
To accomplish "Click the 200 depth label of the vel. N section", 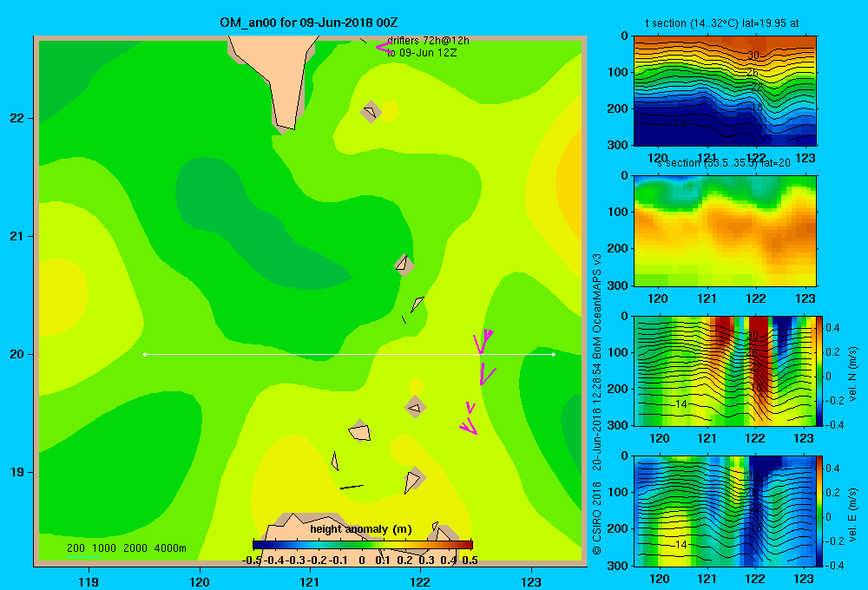I will (x=618, y=389).
